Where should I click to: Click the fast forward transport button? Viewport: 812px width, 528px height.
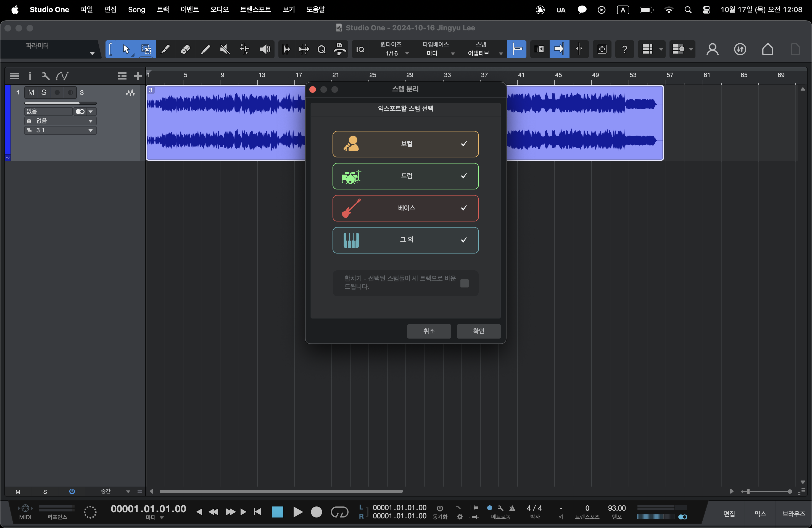pyautogui.click(x=231, y=512)
